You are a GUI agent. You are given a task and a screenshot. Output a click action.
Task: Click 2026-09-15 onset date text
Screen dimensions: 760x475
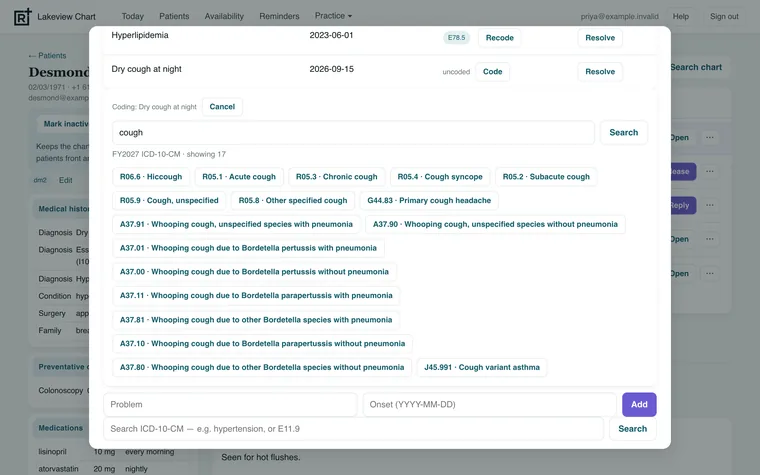click(332, 69)
